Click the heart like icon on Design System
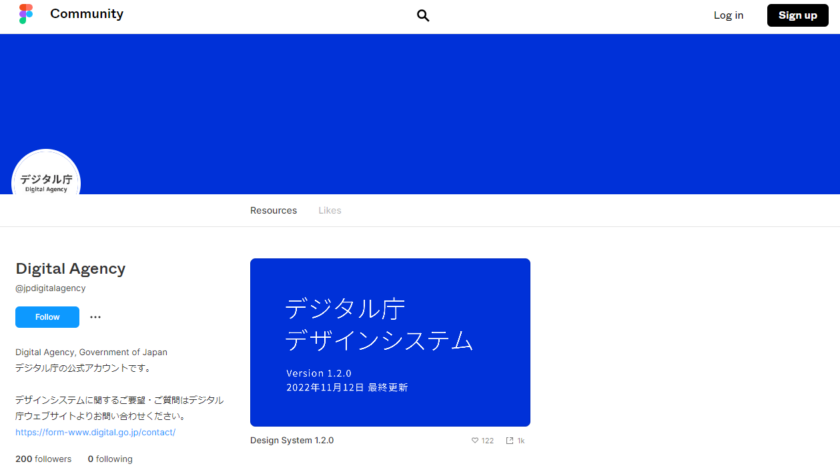 pos(475,440)
